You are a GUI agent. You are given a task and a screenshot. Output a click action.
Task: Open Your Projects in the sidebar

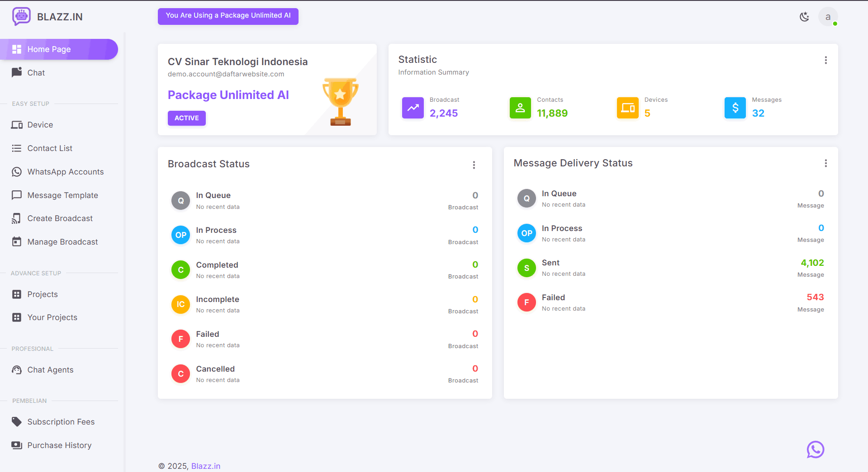point(59,317)
